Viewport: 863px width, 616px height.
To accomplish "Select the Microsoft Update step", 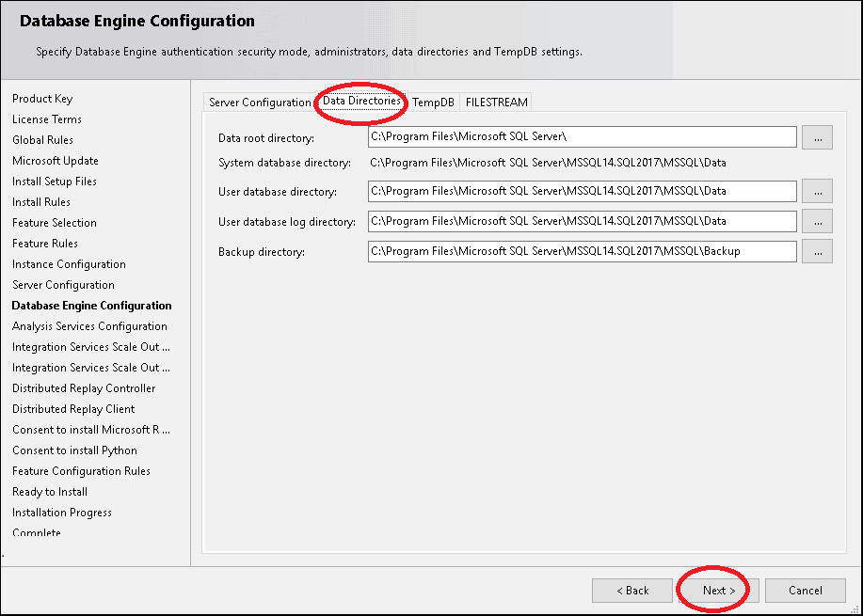I will tap(55, 161).
